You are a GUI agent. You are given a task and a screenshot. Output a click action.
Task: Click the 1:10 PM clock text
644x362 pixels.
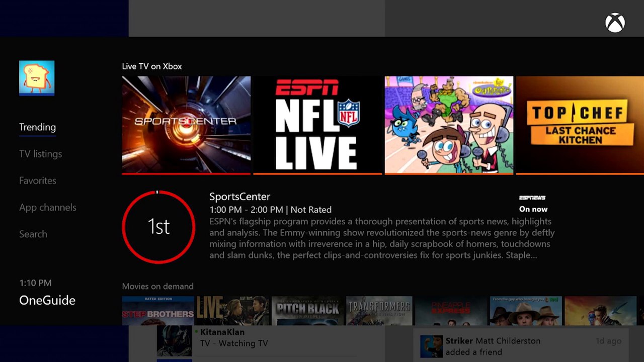click(x=35, y=283)
